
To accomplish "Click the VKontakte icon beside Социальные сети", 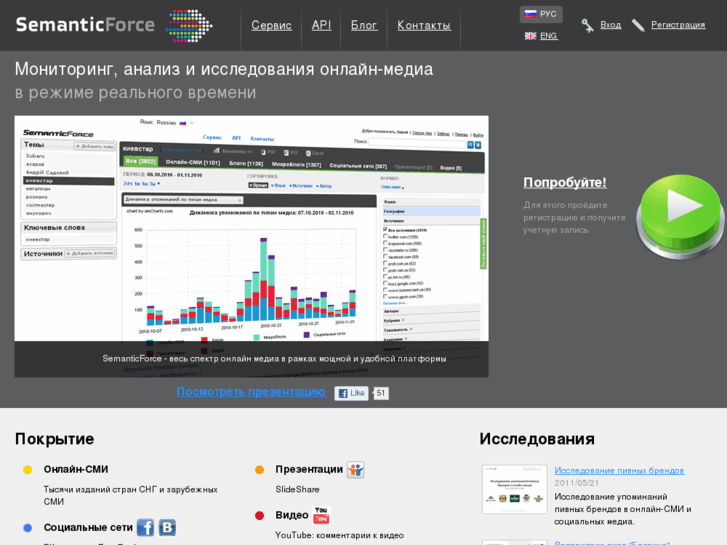I will (x=167, y=527).
